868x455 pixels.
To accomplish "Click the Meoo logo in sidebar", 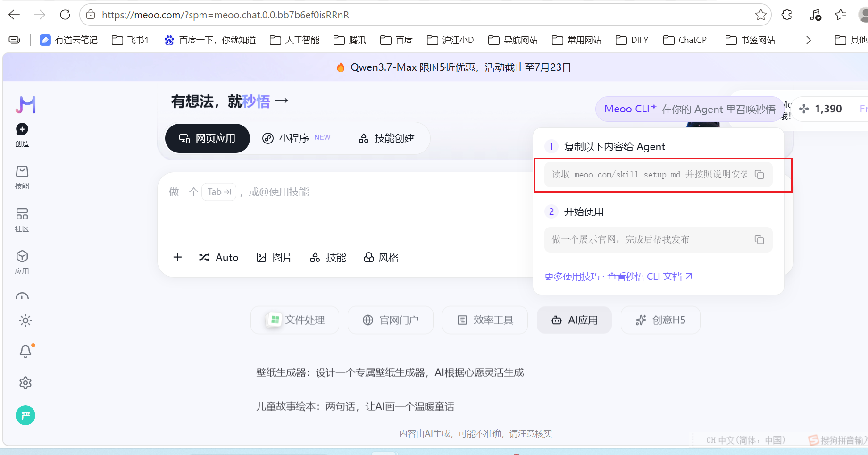I will (x=25, y=104).
